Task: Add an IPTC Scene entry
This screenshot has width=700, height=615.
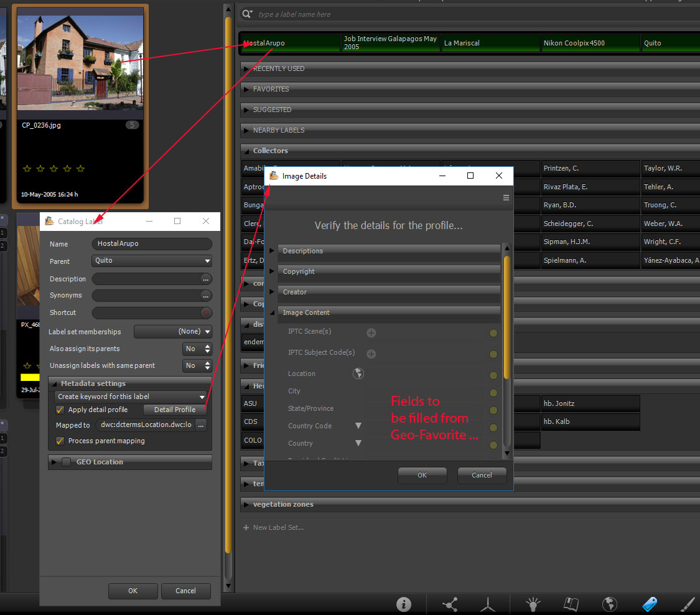Action: pyautogui.click(x=371, y=333)
